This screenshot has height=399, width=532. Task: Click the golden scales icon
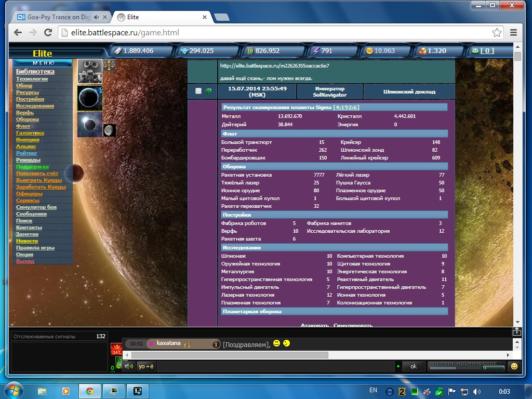coord(109,64)
